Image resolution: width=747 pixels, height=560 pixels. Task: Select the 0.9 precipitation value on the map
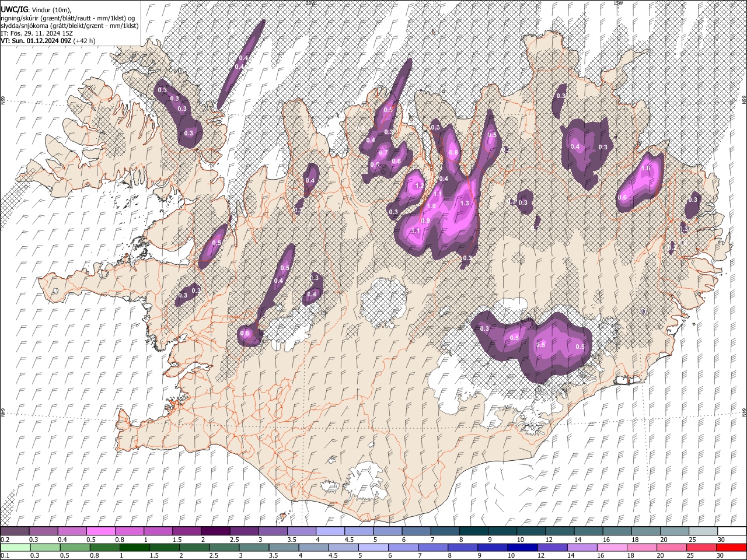click(x=425, y=220)
